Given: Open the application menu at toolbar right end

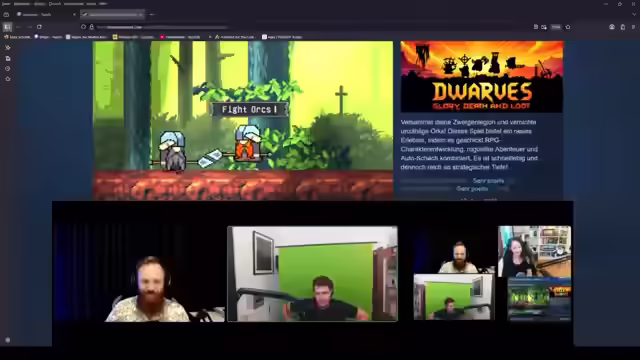Looking at the screenshot, I should (x=633, y=27).
